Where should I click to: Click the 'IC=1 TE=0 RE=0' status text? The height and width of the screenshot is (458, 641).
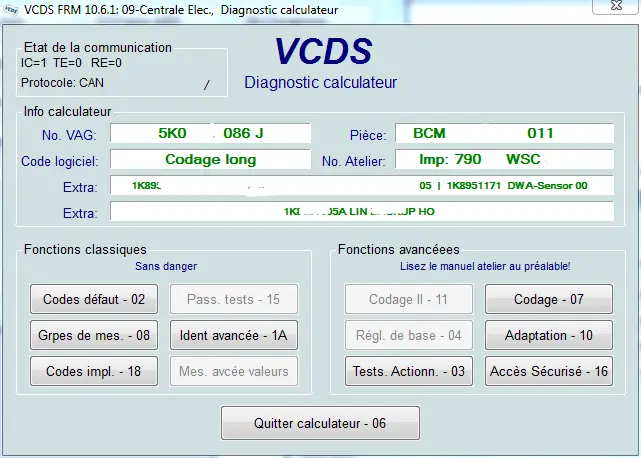pos(71,63)
